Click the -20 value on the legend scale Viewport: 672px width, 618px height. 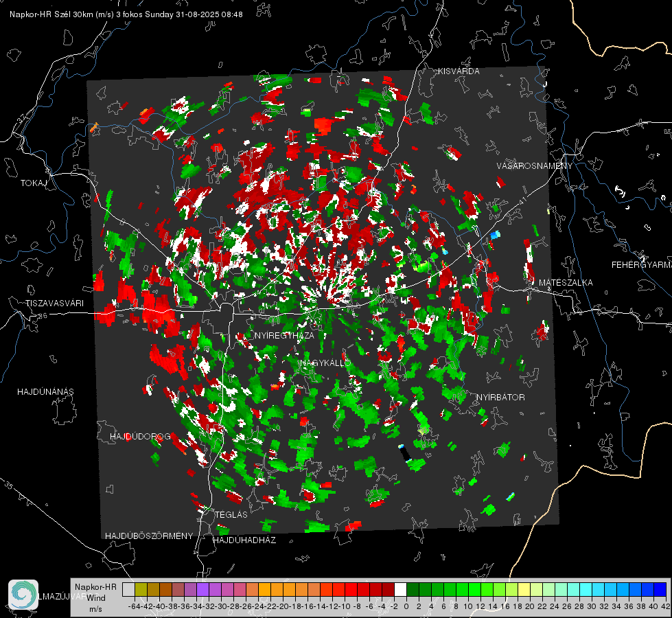[x=283, y=606]
